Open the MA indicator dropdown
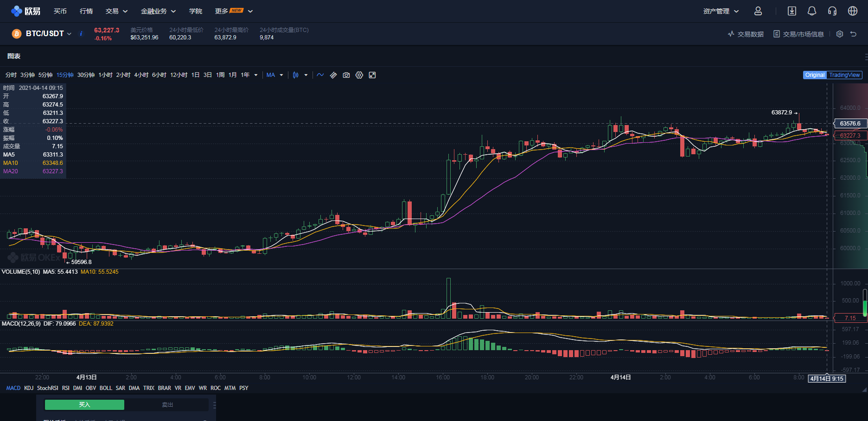 click(275, 75)
